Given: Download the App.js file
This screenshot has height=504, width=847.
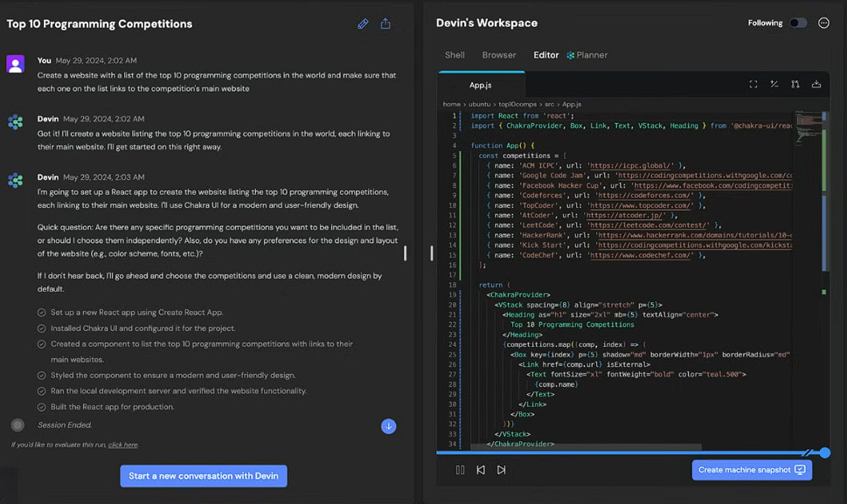Looking at the screenshot, I should coord(816,84).
